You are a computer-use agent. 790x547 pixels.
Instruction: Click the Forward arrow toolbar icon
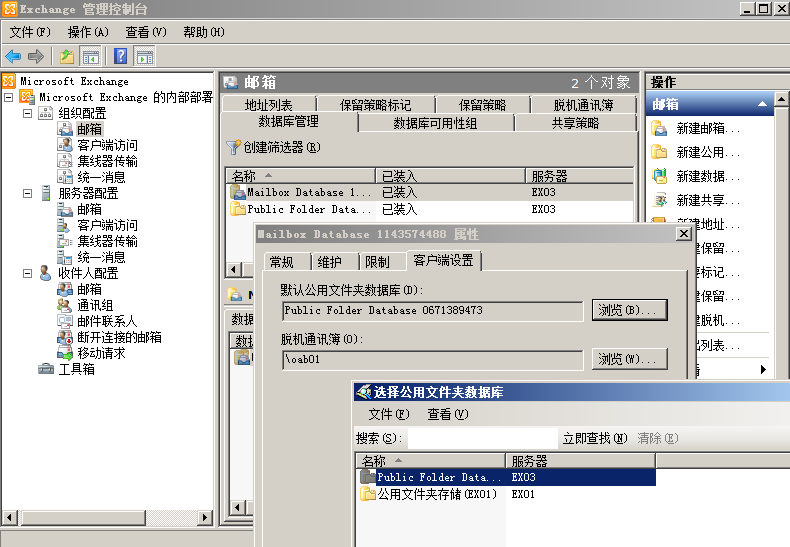(x=36, y=56)
